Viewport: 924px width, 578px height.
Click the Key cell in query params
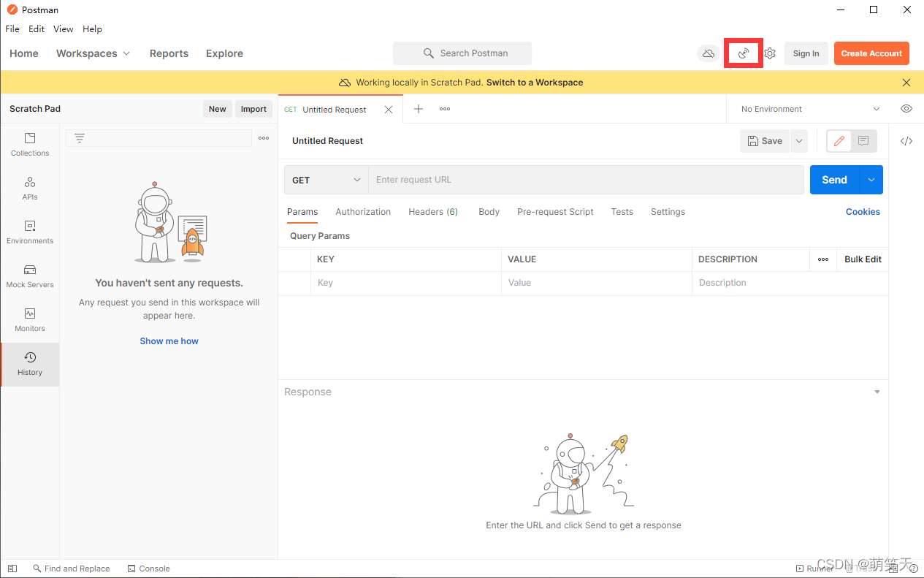[x=405, y=283]
